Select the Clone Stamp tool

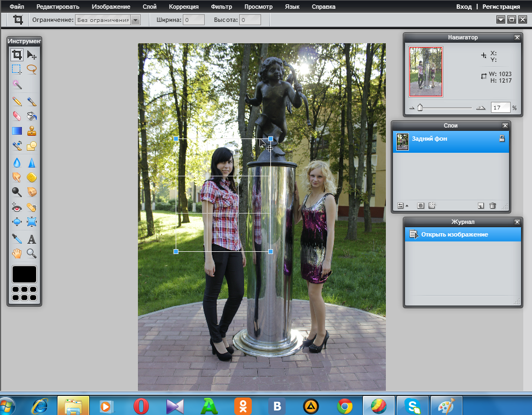coord(32,131)
